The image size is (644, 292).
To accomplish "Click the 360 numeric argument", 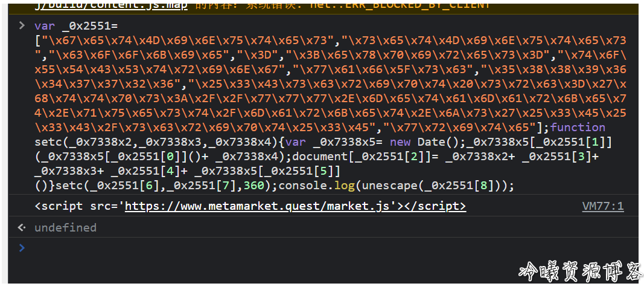I will coord(254,186).
